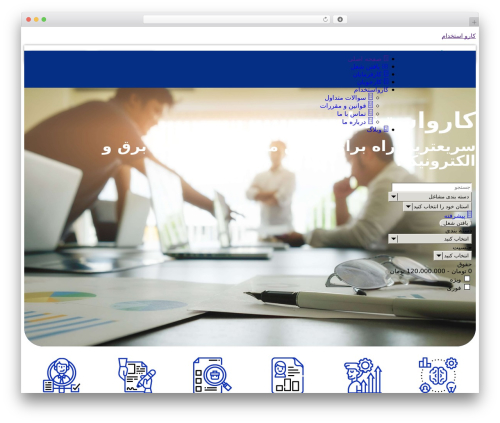Click the job search magnifier document icon
The width and height of the screenshot is (500, 423).
tap(212, 375)
